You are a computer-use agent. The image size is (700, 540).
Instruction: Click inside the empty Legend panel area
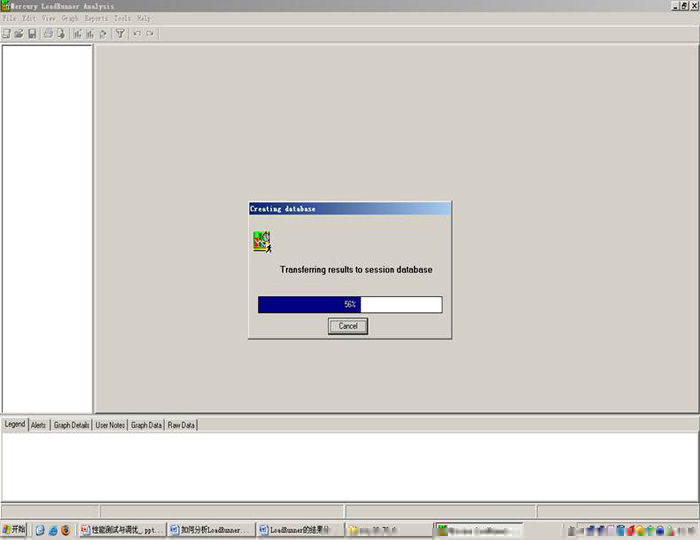point(350,466)
